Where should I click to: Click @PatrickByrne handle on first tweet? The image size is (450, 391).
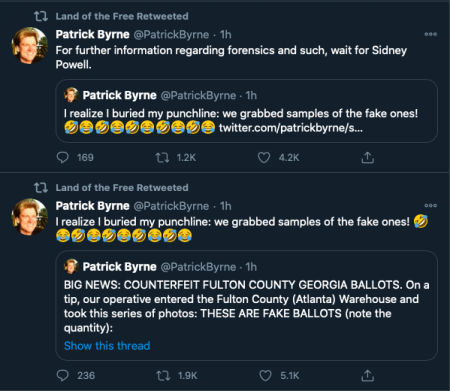click(x=171, y=34)
